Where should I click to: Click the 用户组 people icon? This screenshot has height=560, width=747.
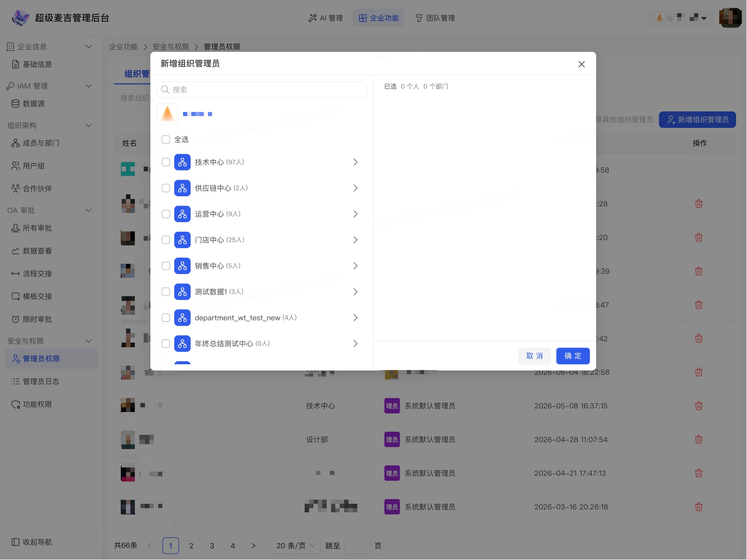pos(16,166)
